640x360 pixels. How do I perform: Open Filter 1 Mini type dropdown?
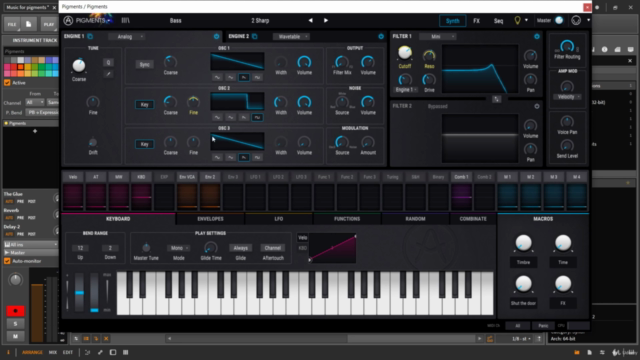point(437,37)
